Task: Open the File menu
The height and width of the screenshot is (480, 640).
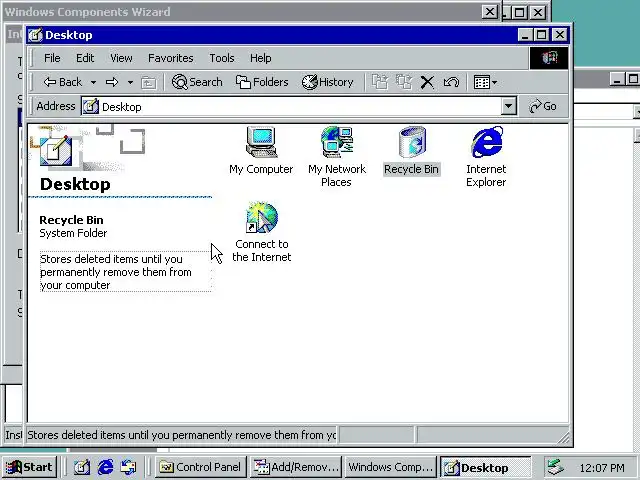Action: pos(52,58)
